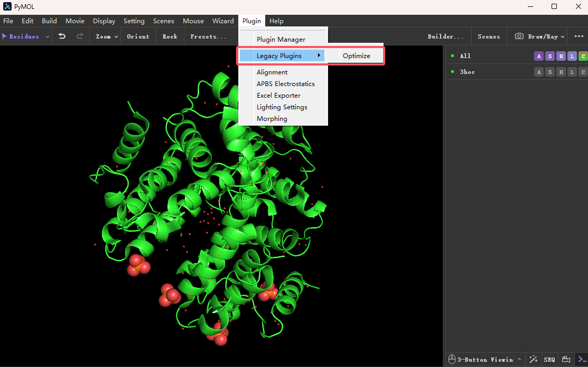Open the 3-Button Viewing mouse mode dropdown
The height and width of the screenshot is (367, 588).
click(484, 359)
